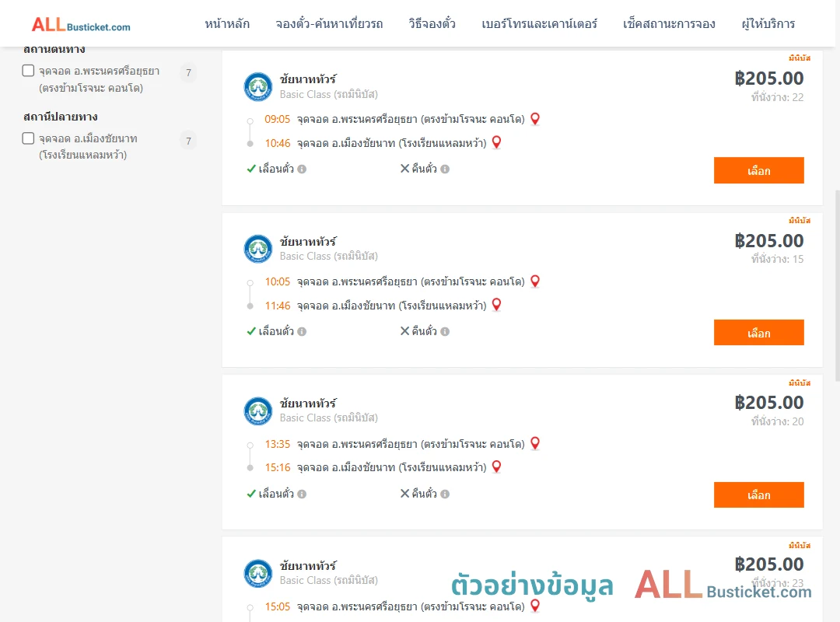Open เช็คสถานะการจอง menu item
The image size is (840, 622).
point(669,24)
